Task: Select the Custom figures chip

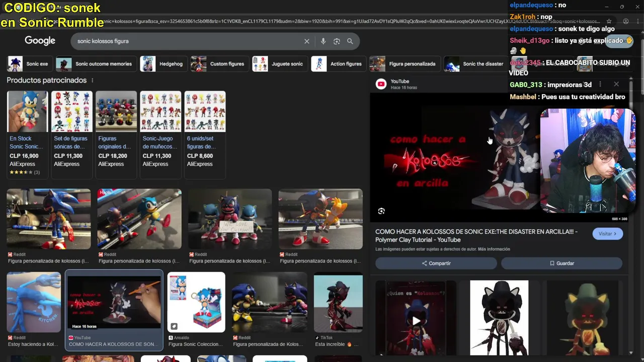Action: click(x=219, y=64)
